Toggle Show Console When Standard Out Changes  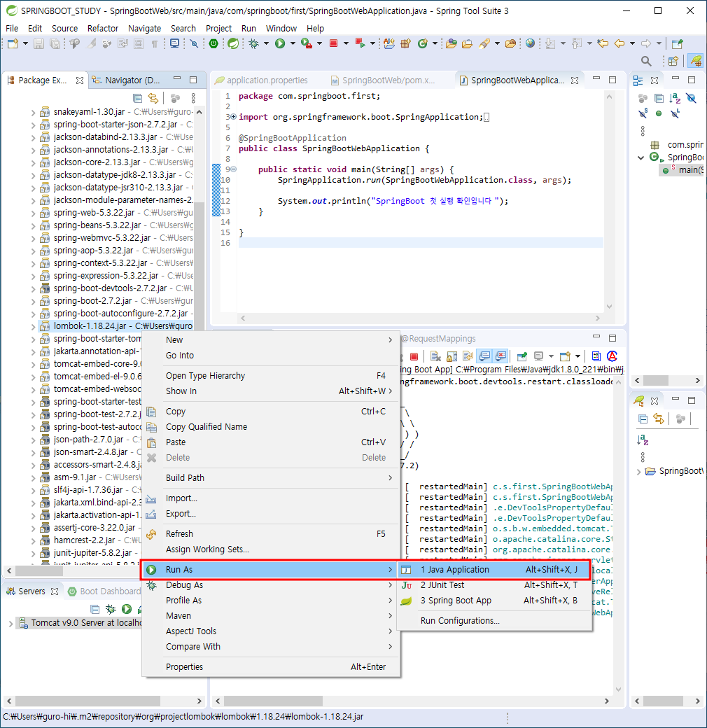point(484,356)
